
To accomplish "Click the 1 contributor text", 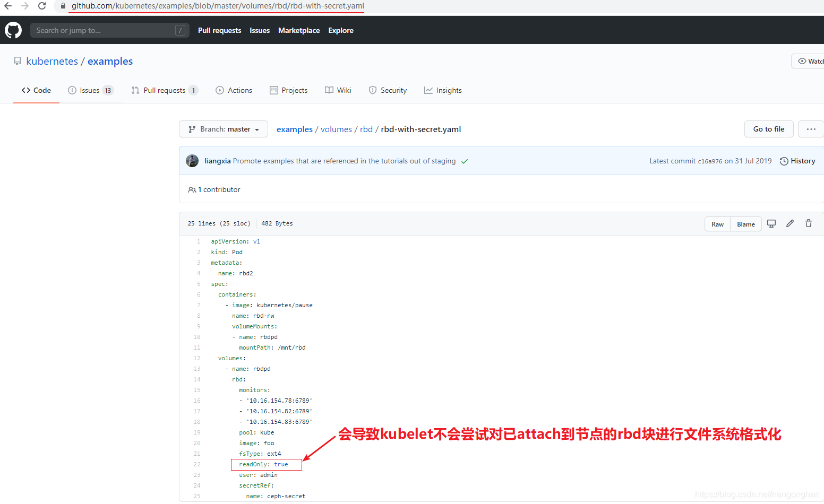I will (x=219, y=189).
